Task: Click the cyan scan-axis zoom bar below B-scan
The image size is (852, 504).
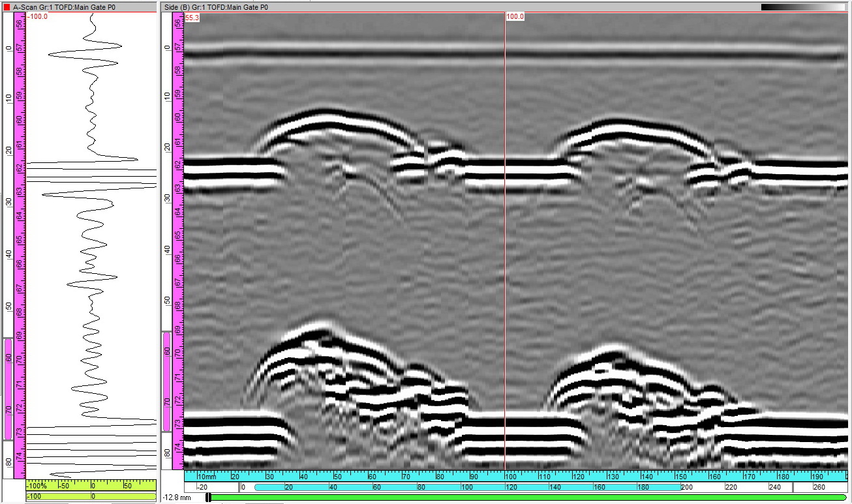Action: click(467, 487)
